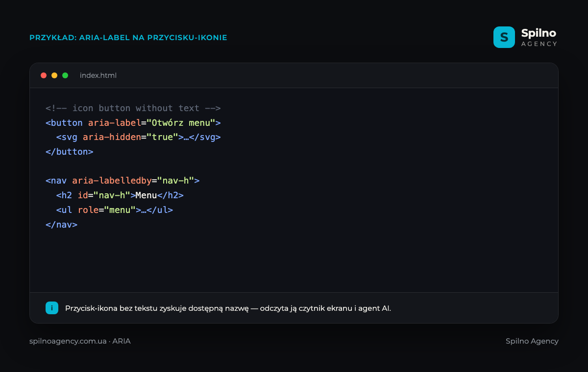Click the blue info icon in footer note
588x372 pixels.
[52, 308]
